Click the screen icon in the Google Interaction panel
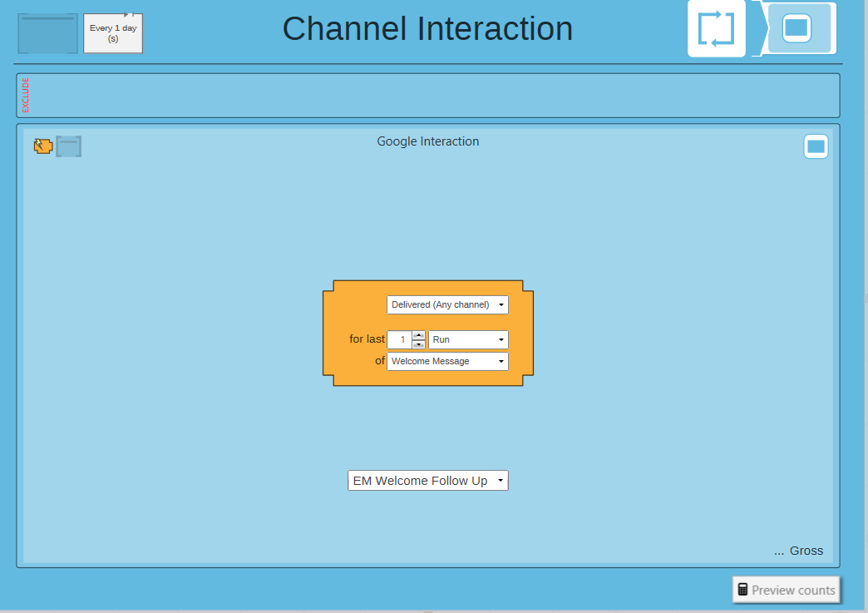This screenshot has width=868, height=613. [x=816, y=146]
